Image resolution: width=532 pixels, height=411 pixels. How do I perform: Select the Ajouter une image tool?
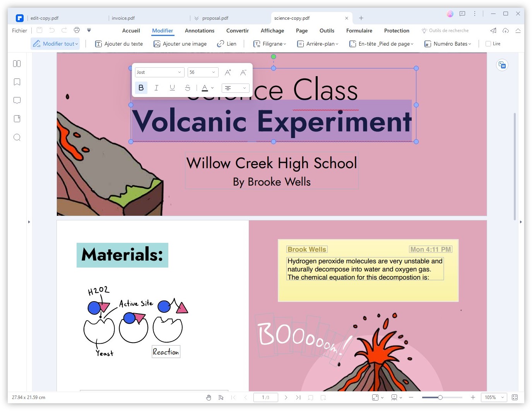180,44
